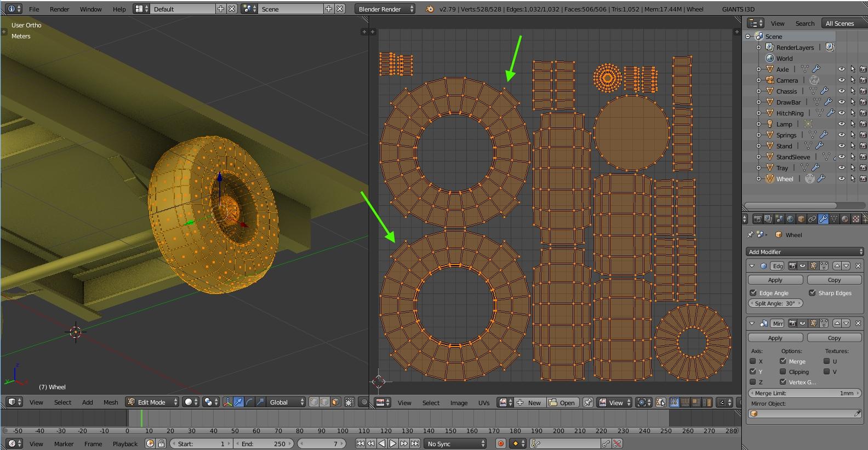Remove the Mirror modifier with X
868x450 pixels.
[858, 324]
